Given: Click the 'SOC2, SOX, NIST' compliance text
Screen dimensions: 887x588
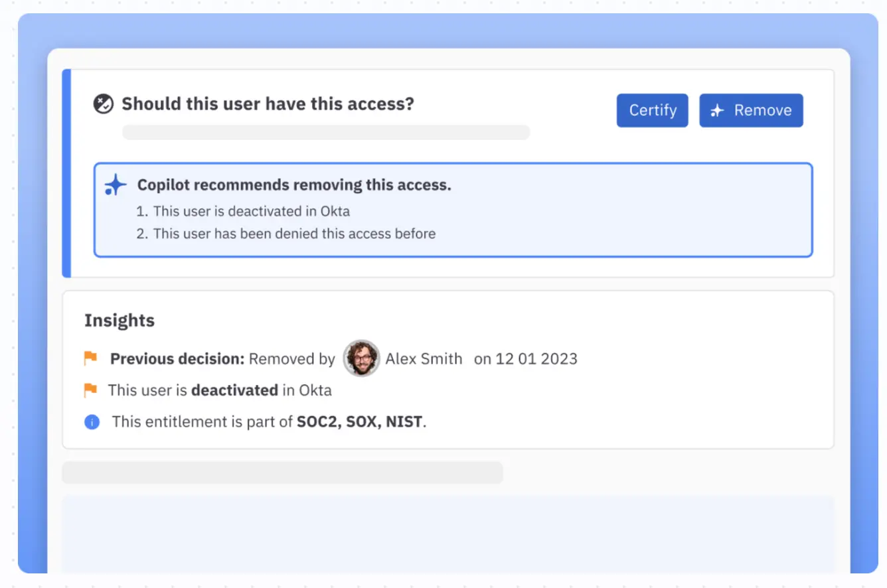Looking at the screenshot, I should pos(360,422).
